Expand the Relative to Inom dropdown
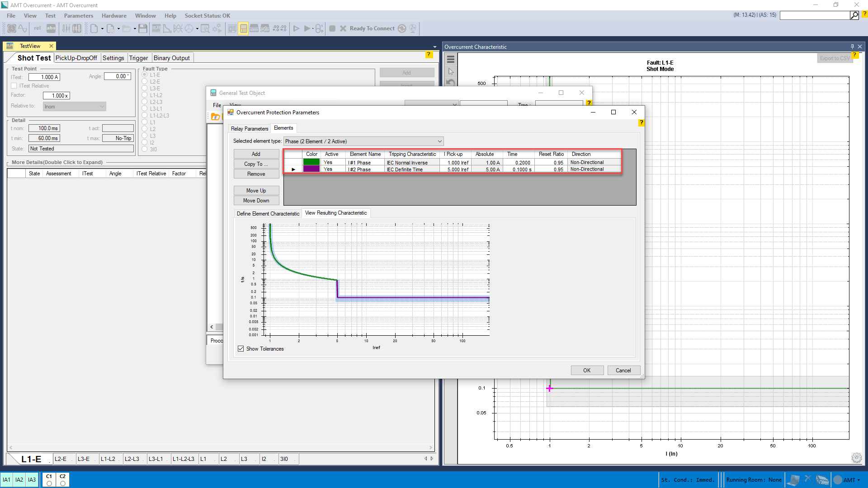Screen dimensions: 868x488 [x=102, y=107]
